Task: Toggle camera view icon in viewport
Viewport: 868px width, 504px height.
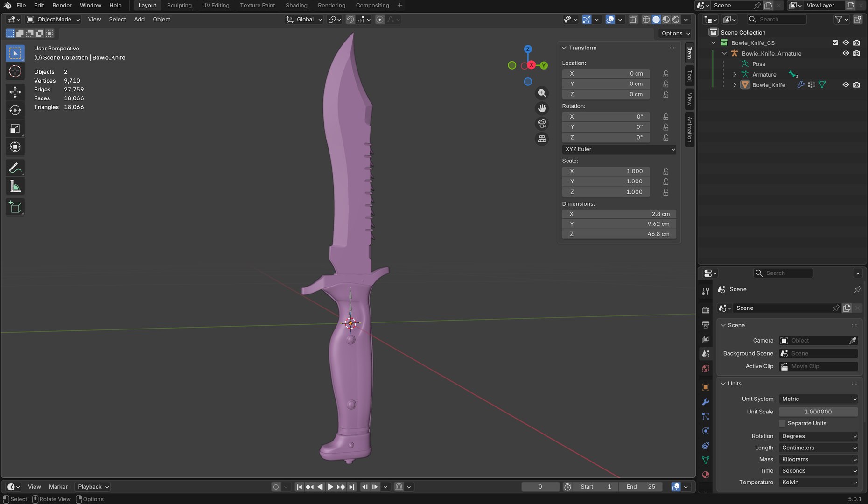Action: coord(542,124)
